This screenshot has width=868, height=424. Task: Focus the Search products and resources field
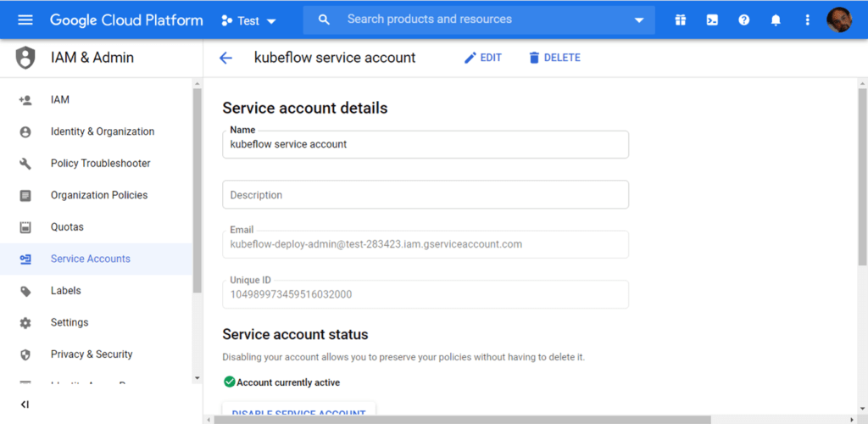pyautogui.click(x=479, y=20)
